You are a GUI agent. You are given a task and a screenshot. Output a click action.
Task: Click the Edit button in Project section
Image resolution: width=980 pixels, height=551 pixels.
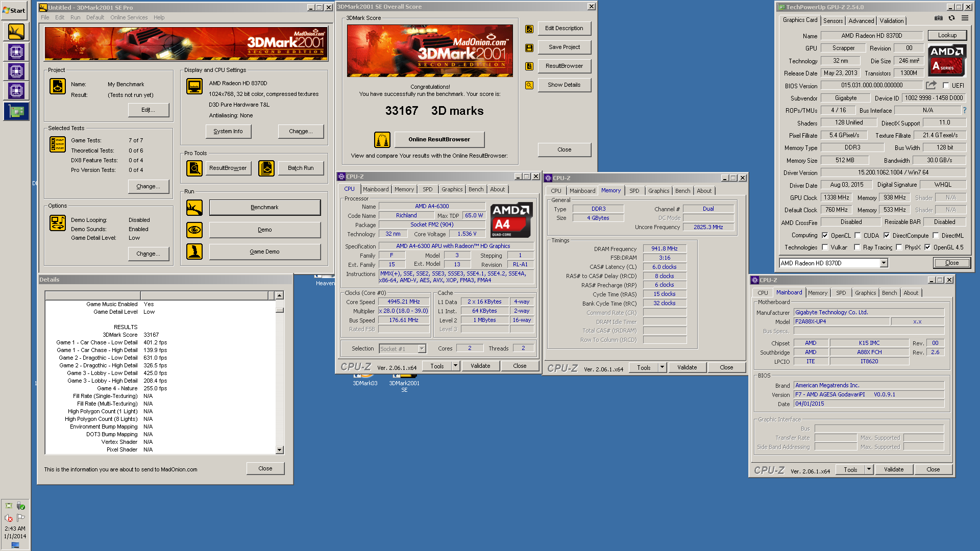point(148,110)
